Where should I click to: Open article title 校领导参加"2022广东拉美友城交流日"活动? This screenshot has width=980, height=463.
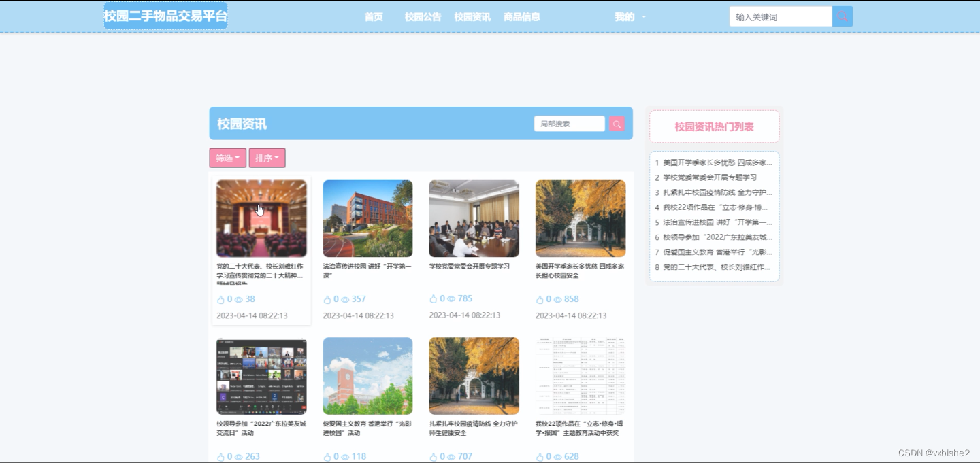(x=261, y=428)
